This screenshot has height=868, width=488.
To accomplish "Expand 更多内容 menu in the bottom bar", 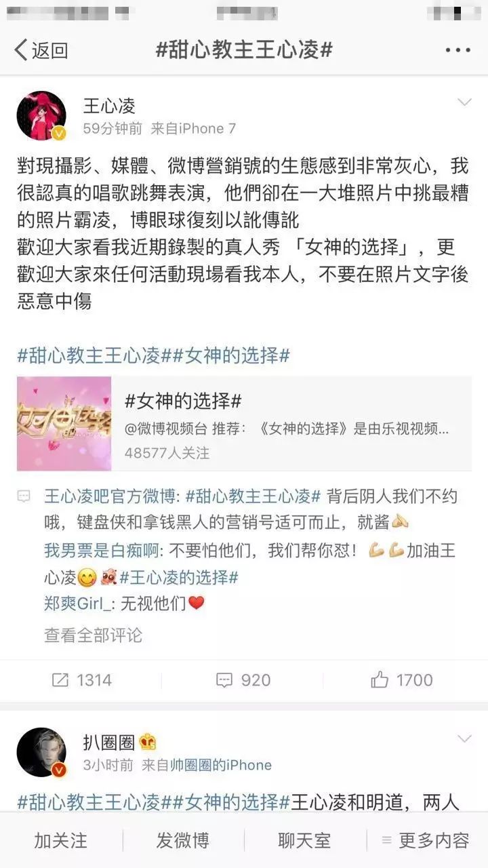I will click(x=426, y=841).
